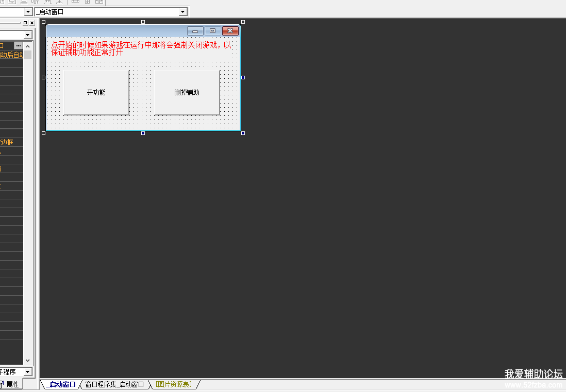This screenshot has height=392, width=566.
Task: Click the right-middle selection handle of the form
Action: pos(243,78)
